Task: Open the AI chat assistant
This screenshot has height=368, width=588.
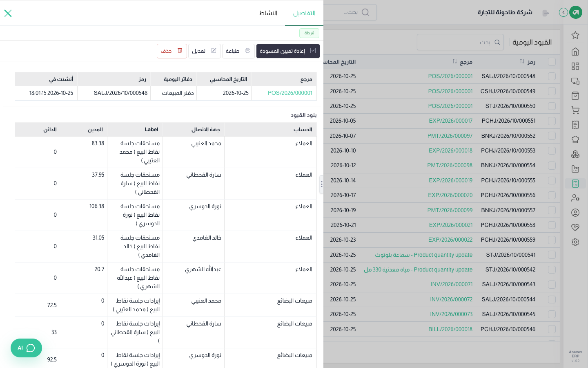Action: (x=26, y=348)
